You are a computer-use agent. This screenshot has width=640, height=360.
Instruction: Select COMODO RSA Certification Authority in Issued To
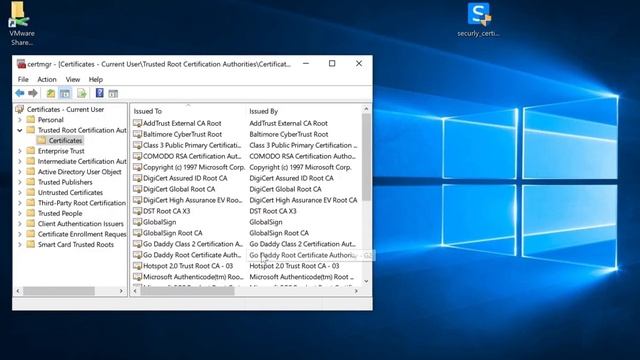192,156
